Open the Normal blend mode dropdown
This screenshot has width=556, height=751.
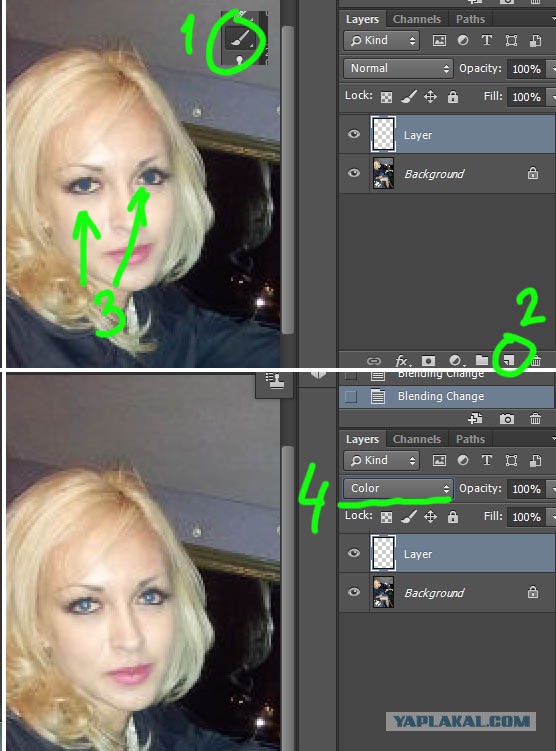click(x=398, y=68)
